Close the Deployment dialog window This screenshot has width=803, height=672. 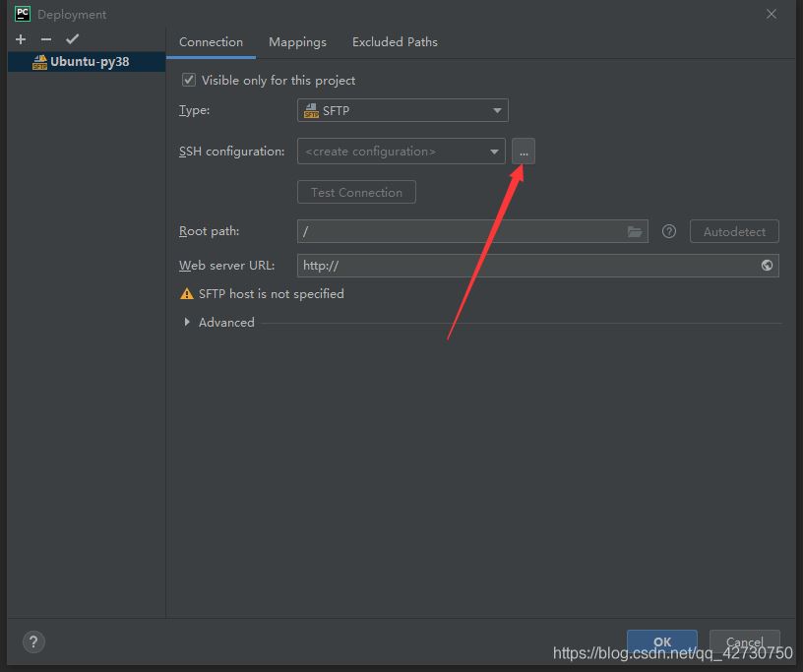pos(772,15)
